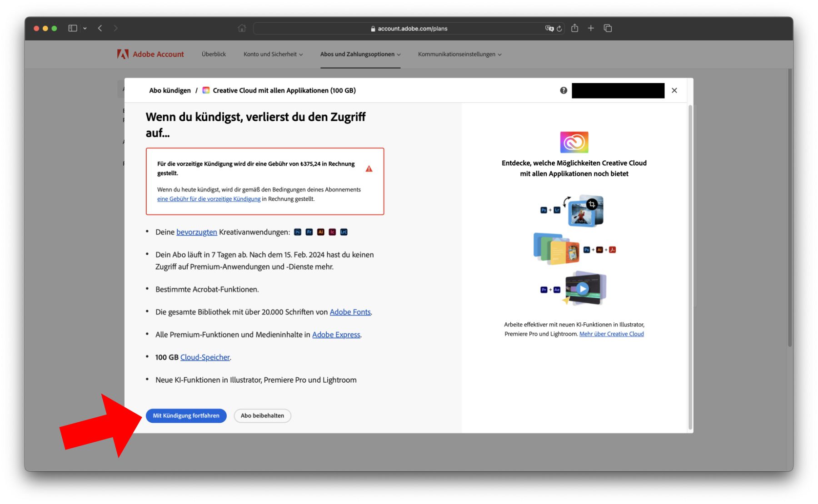This screenshot has height=504, width=818.
Task: Open the Überblick tab
Action: point(214,54)
